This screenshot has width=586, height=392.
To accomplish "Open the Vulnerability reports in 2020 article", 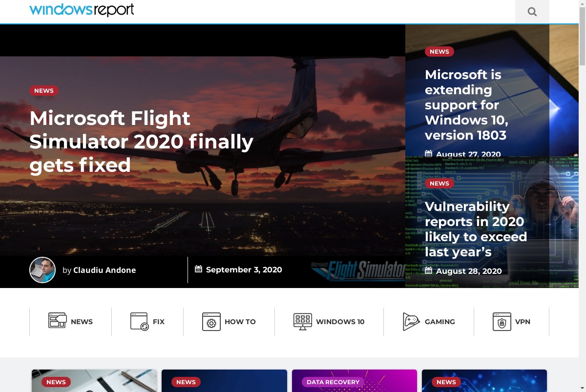I will pos(476,229).
